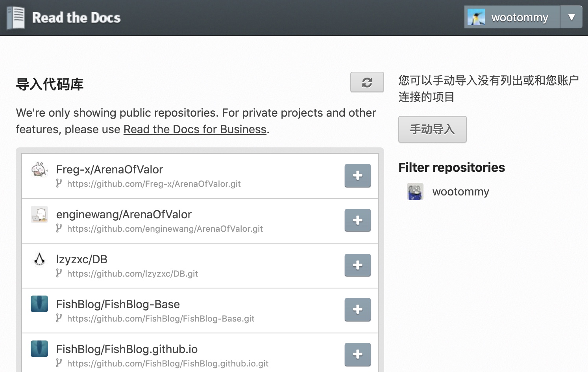The height and width of the screenshot is (372, 588).
Task: Click branch icon beside enginewang URL
Action: pos(59,228)
